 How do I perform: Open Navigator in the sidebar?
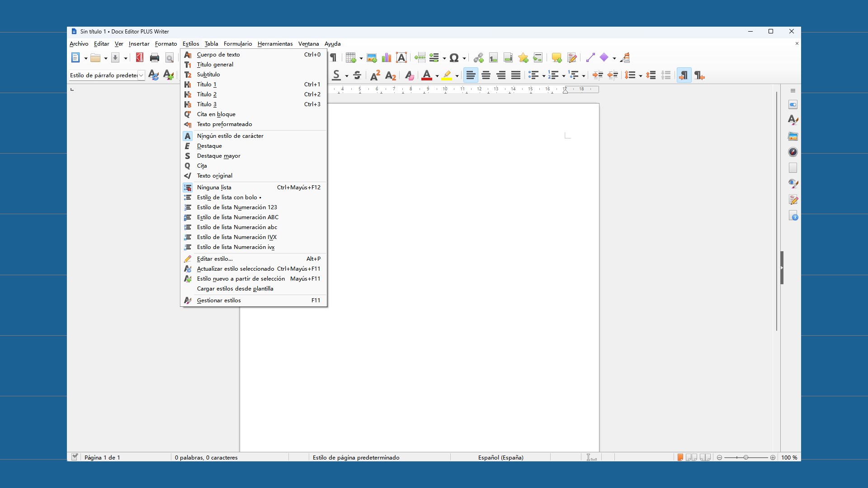coord(793,152)
